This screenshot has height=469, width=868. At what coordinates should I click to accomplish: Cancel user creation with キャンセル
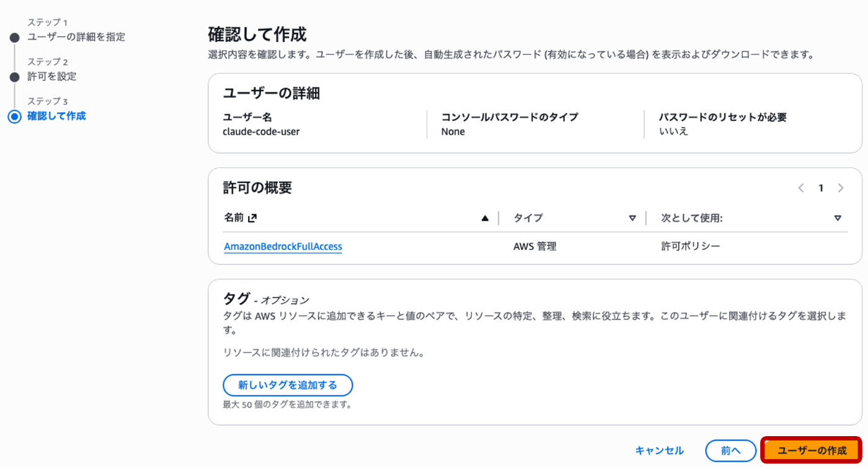(x=659, y=451)
